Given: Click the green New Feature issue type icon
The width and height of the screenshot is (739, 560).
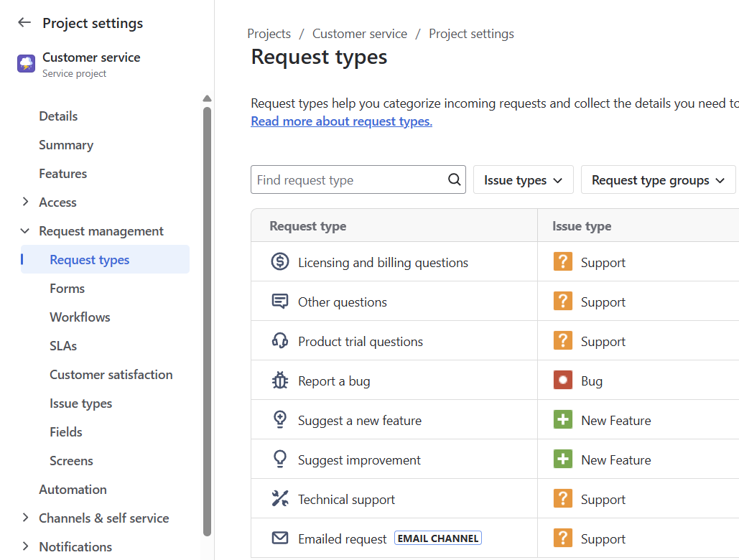Looking at the screenshot, I should (x=562, y=419).
